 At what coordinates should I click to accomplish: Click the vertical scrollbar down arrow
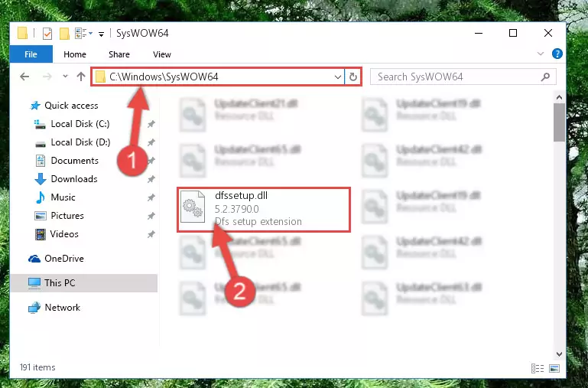[559, 354]
